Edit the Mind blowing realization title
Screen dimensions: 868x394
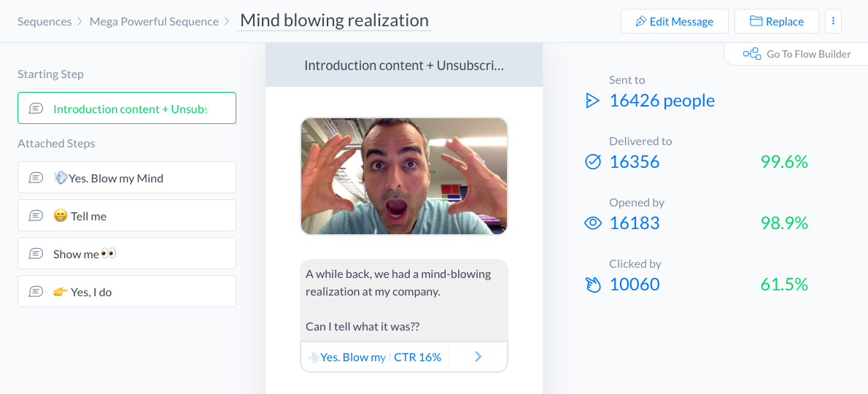334,20
